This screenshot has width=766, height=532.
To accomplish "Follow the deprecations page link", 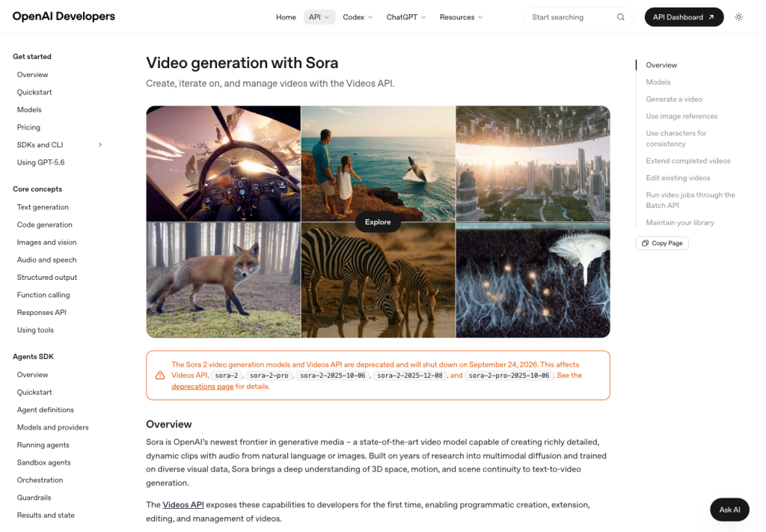I will [x=202, y=386].
